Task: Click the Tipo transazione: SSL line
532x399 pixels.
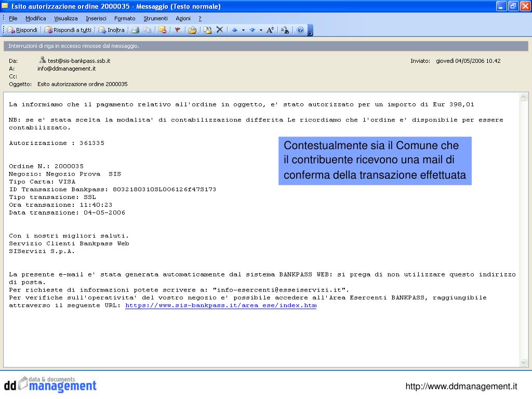Action: click(52, 197)
